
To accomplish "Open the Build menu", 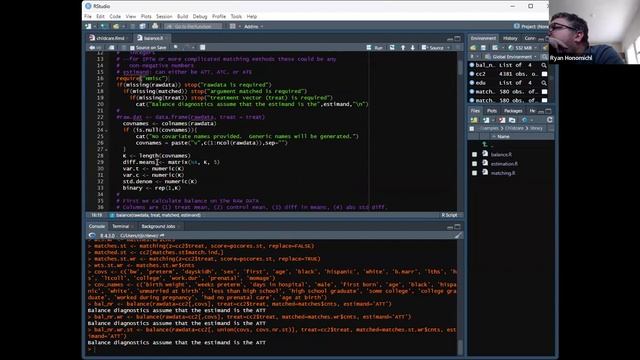I will [182, 16].
